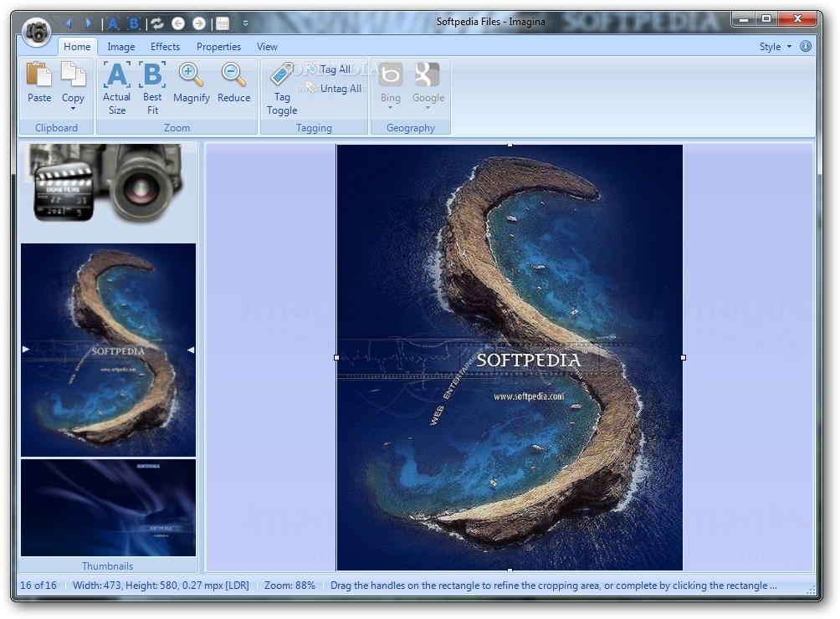Open the View ribbon tab
This screenshot has width=840, height=619.
pyautogui.click(x=267, y=47)
